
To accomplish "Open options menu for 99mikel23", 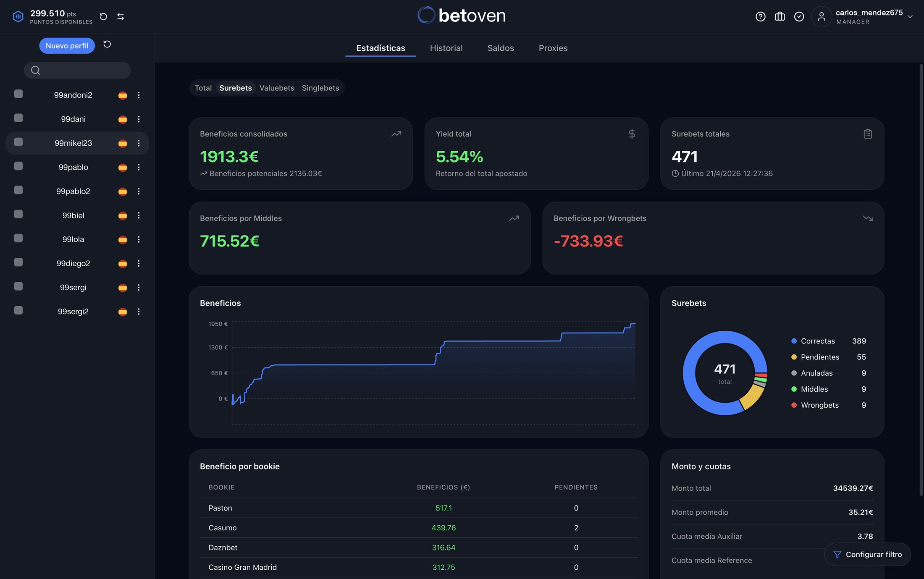I will 139,143.
